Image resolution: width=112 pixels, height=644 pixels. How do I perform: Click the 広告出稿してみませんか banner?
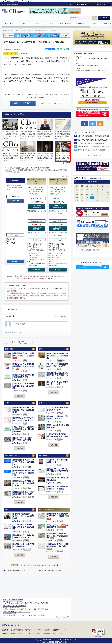click(92, 224)
